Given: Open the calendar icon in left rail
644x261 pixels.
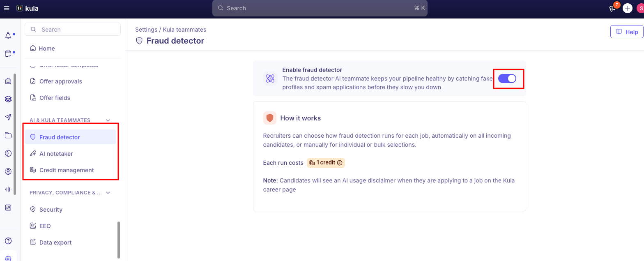Looking at the screenshot, I should tap(8, 53).
